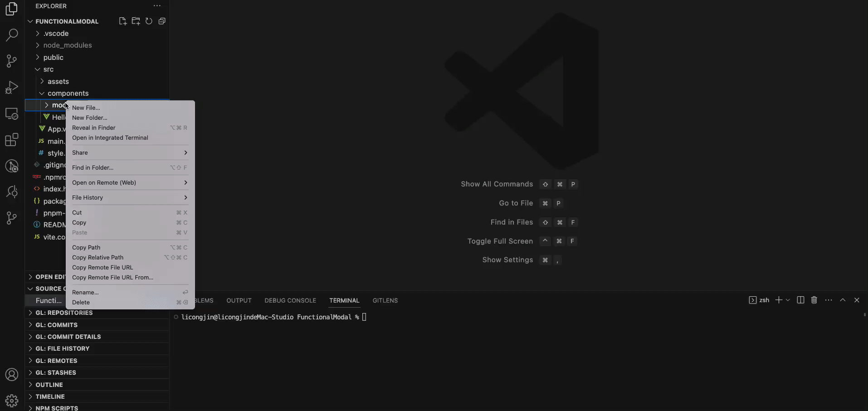Open the Remote Explorer view icon
868x411 pixels.
coord(12,113)
